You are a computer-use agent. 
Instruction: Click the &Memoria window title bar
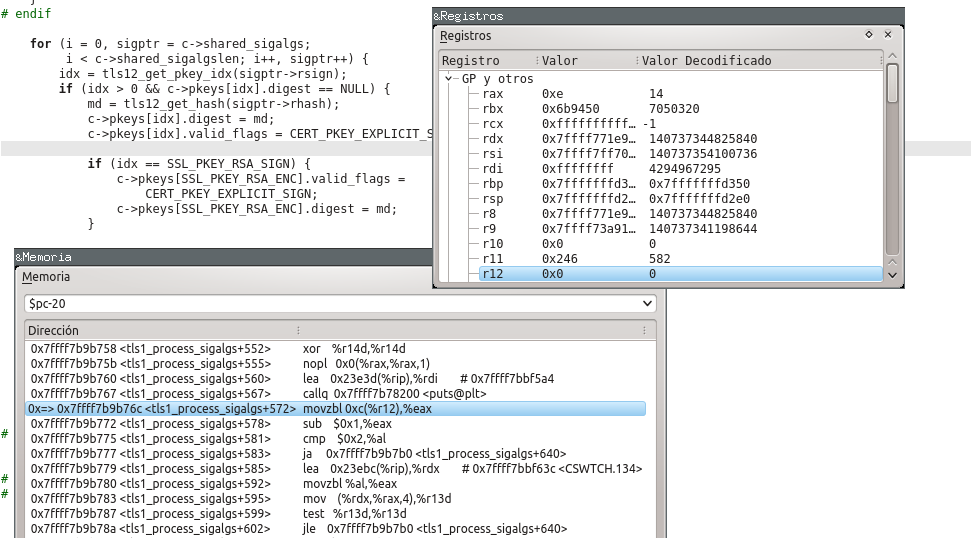(223, 257)
